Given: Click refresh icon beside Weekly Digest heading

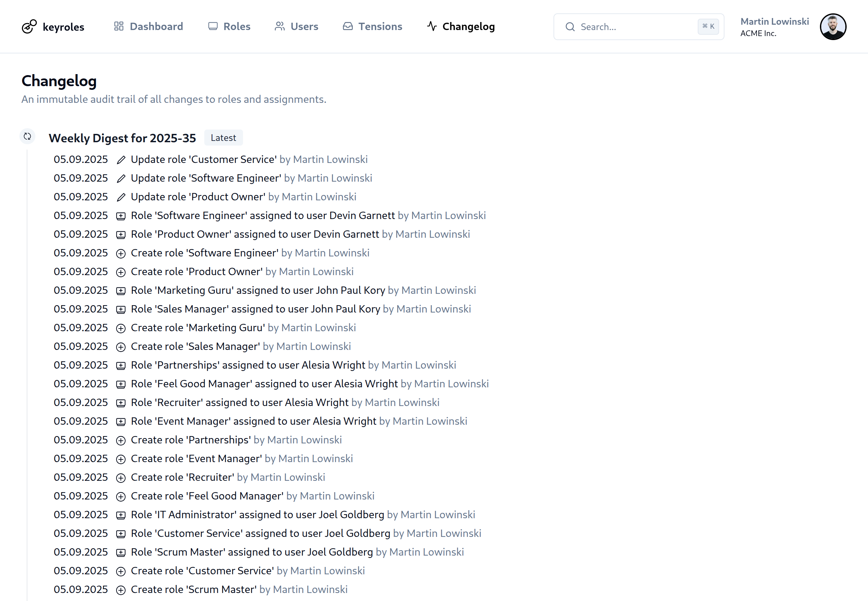Looking at the screenshot, I should click(27, 136).
